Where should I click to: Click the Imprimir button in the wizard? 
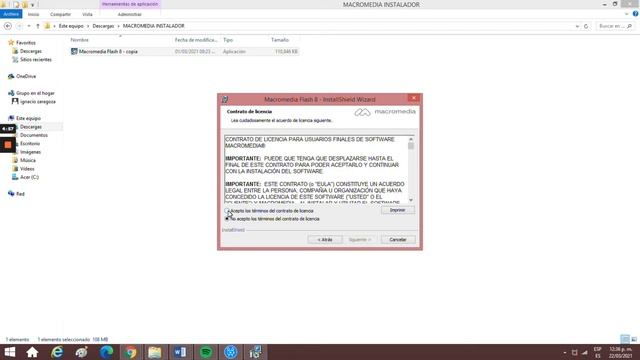(398, 210)
